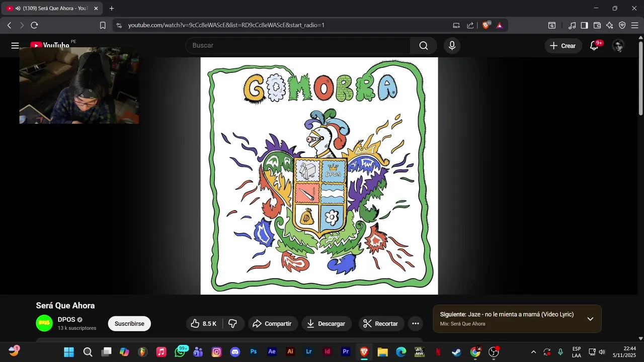This screenshot has height=362, width=644.
Task: Toggle the Brave sidebar panel icon
Action: click(x=585, y=25)
